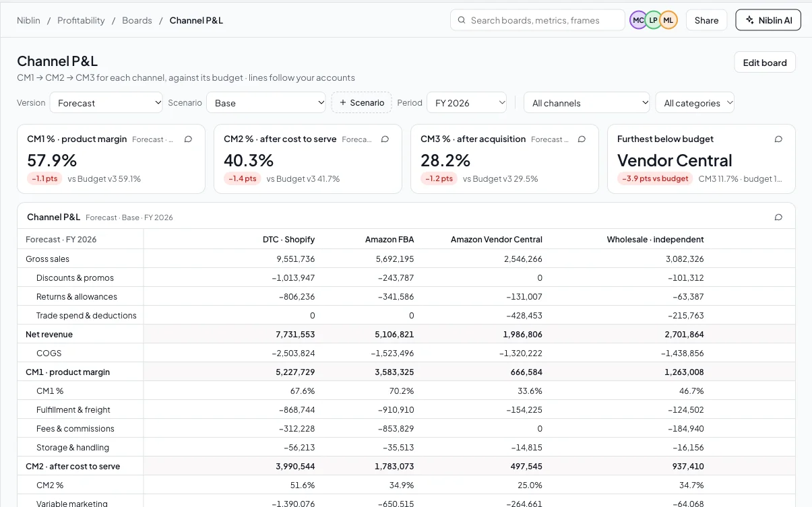Viewport: 812px width, 507px height.
Task: Click the Share button
Action: click(706, 20)
